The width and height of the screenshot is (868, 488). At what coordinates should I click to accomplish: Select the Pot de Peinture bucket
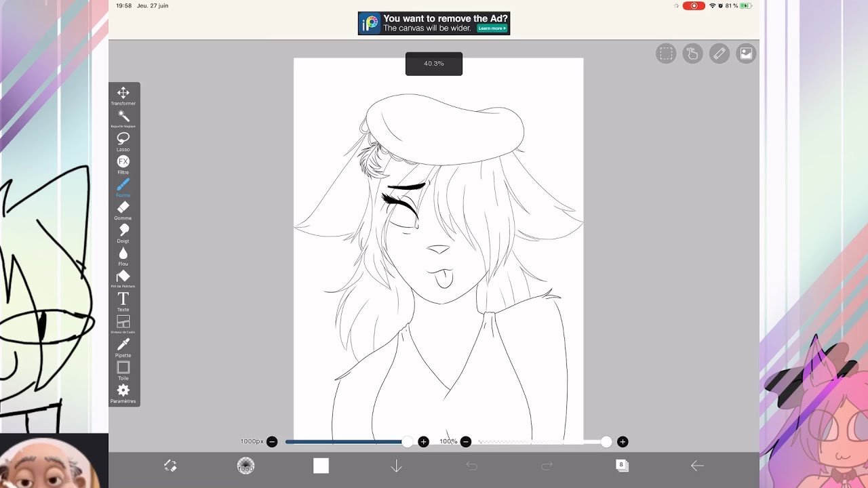(123, 277)
